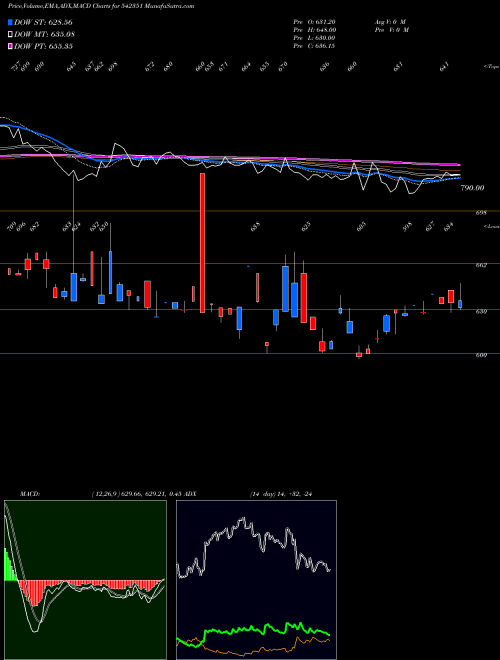500x660 pixels.
Task: Click the last blue candlestick on the right
Action: point(460,304)
